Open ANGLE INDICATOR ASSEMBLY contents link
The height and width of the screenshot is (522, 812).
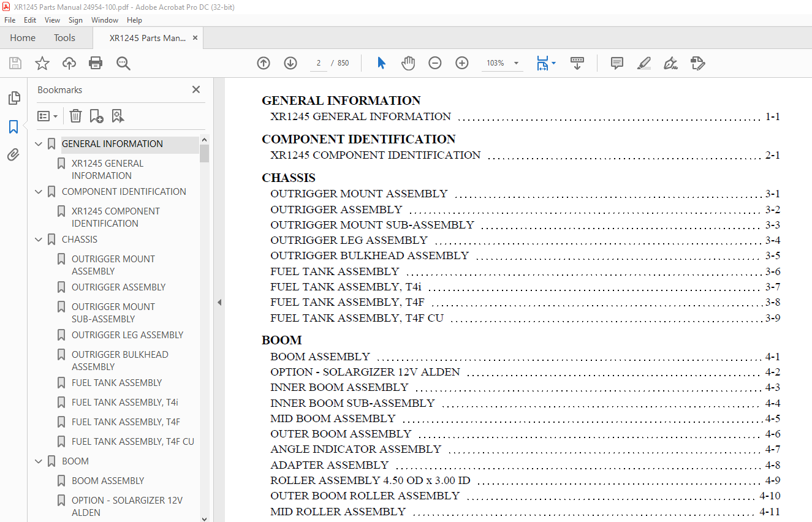(x=355, y=449)
